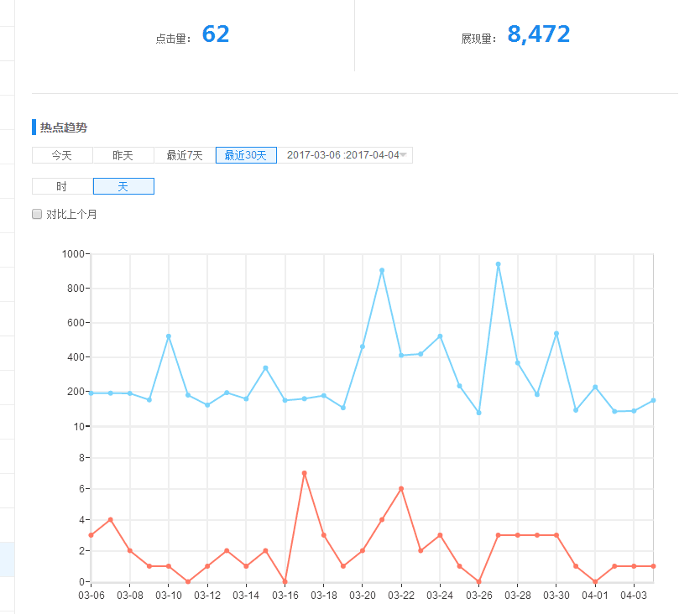Click blue line peak point on 03-27

coord(499,264)
